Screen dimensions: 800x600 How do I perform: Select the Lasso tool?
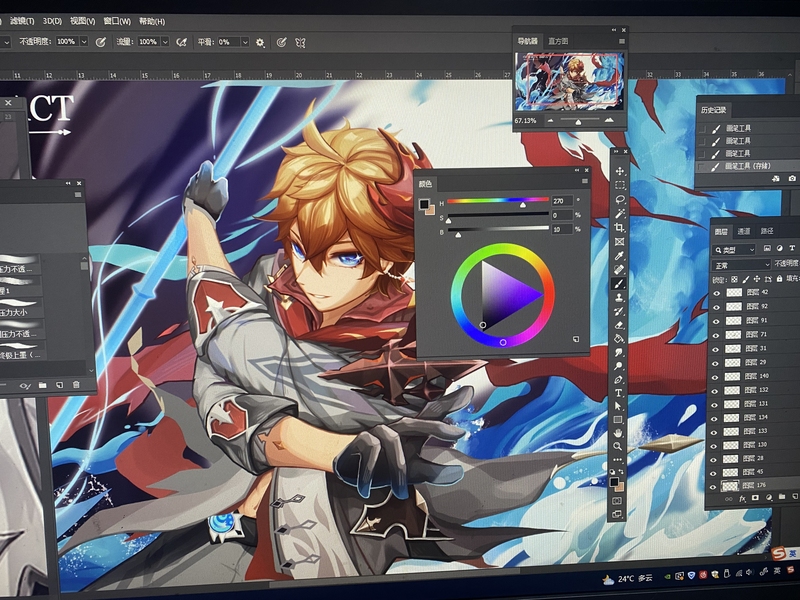[619, 199]
